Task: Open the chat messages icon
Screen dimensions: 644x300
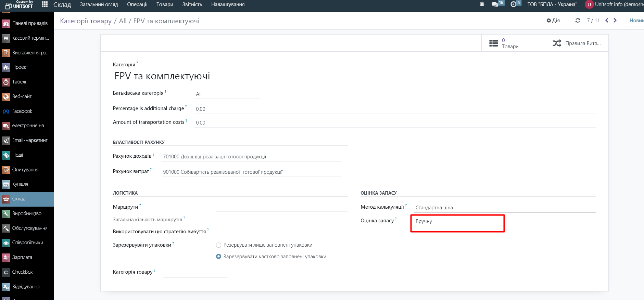Action: pyautogui.click(x=495, y=4)
